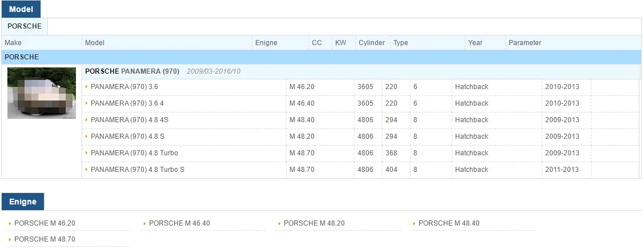Click the arrow bullet beside PANAMERA (970) 3.6
Screen dimensions: 644x249
pyautogui.click(x=87, y=87)
